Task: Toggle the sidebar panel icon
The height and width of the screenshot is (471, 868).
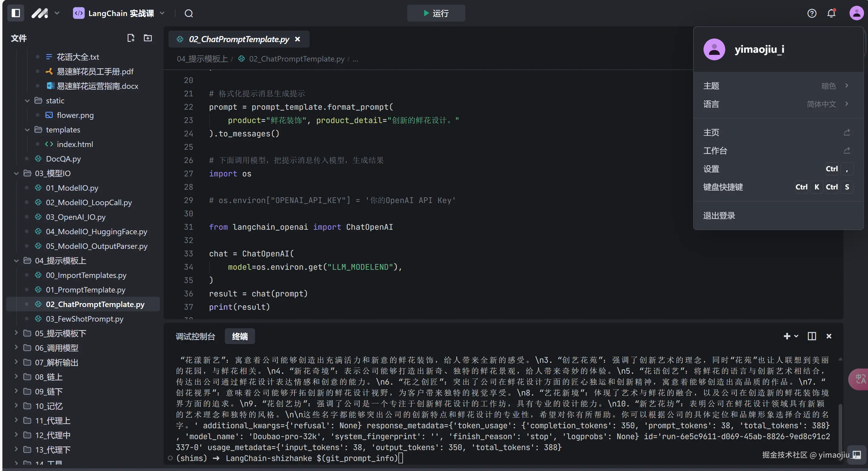Action: [15, 13]
